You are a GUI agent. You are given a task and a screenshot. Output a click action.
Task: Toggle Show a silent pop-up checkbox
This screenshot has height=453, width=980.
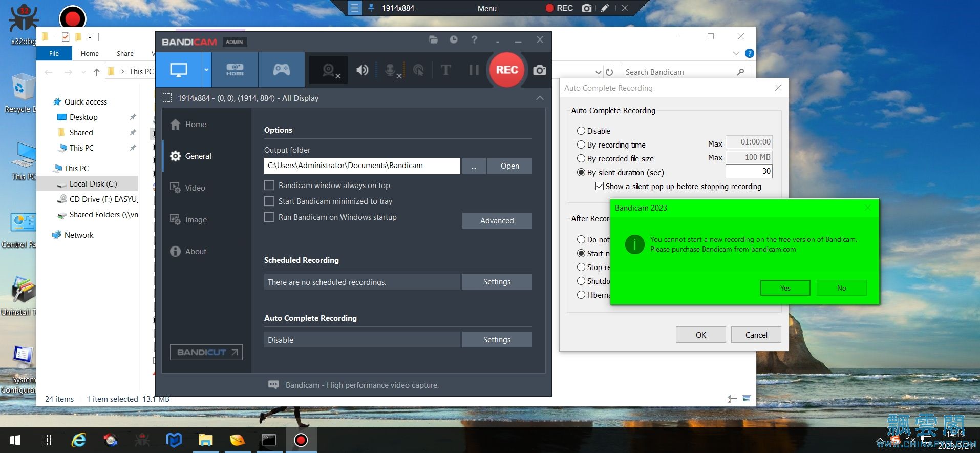(x=599, y=186)
